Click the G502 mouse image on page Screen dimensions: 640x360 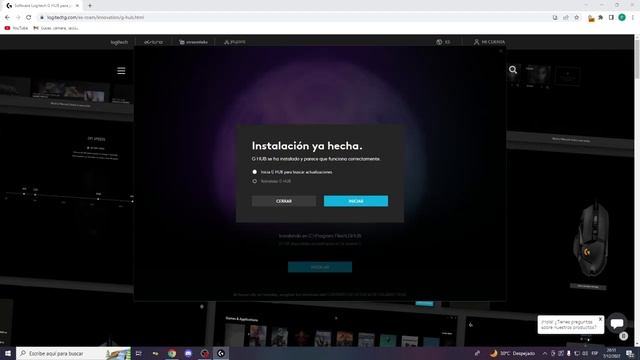click(x=590, y=240)
